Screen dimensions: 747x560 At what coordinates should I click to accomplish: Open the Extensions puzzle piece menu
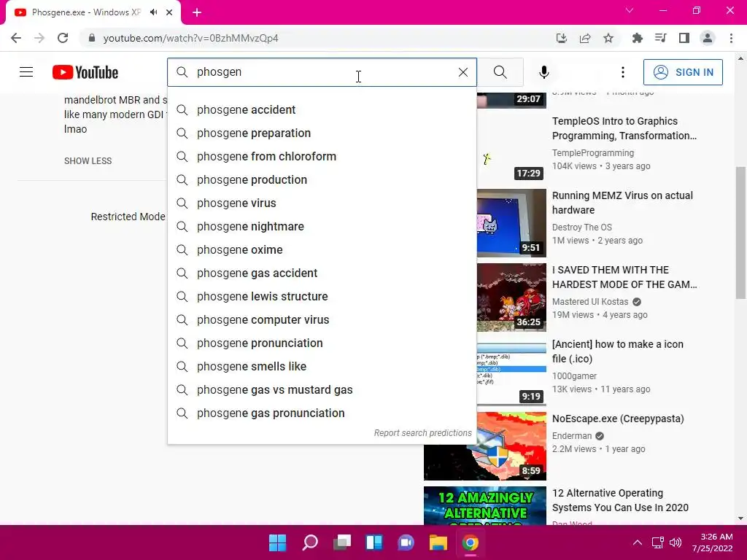tap(638, 38)
